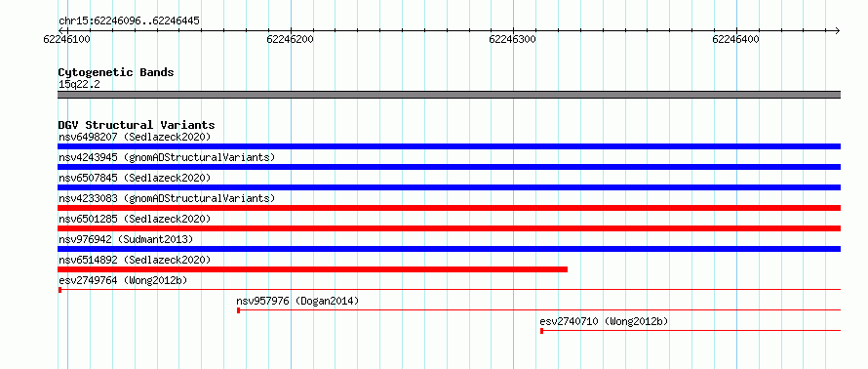The image size is (868, 369).
Task: Click the start marker of esv2740710
Action: [x=542, y=331]
